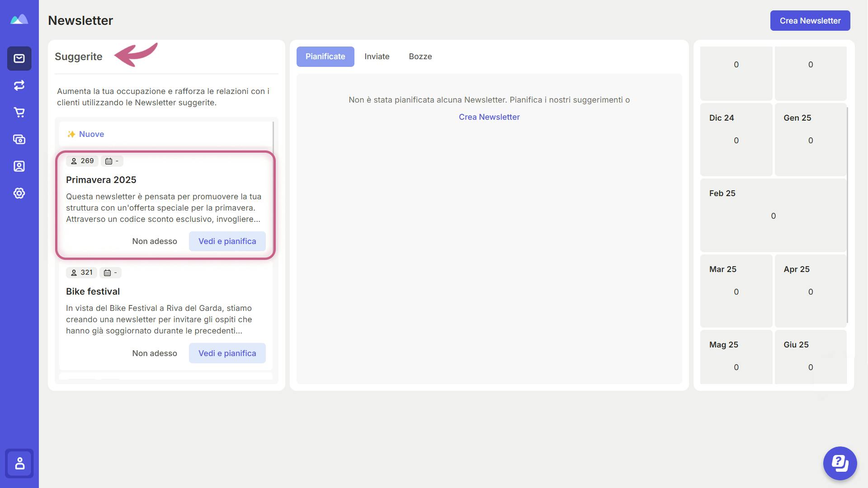868x488 pixels.
Task: Click the Primavera 2025 description text
Action: click(164, 208)
